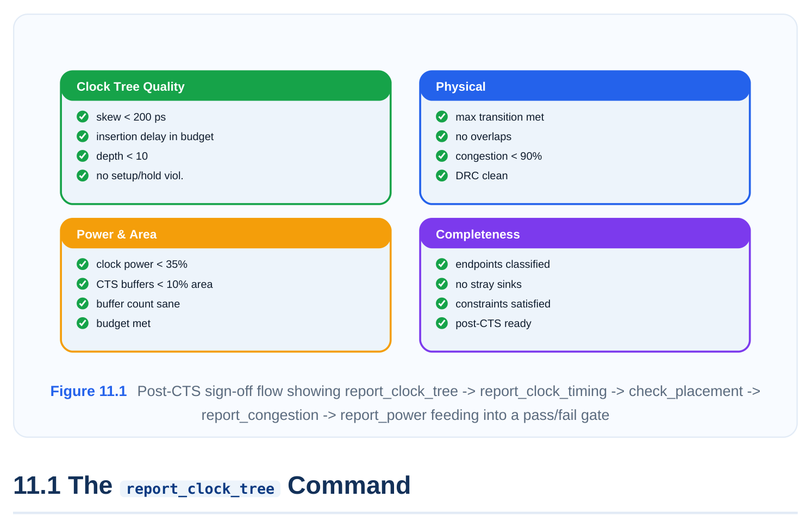The width and height of the screenshot is (812, 528).
Task: Click the check icon next to endpoints classified
Action: 442,264
